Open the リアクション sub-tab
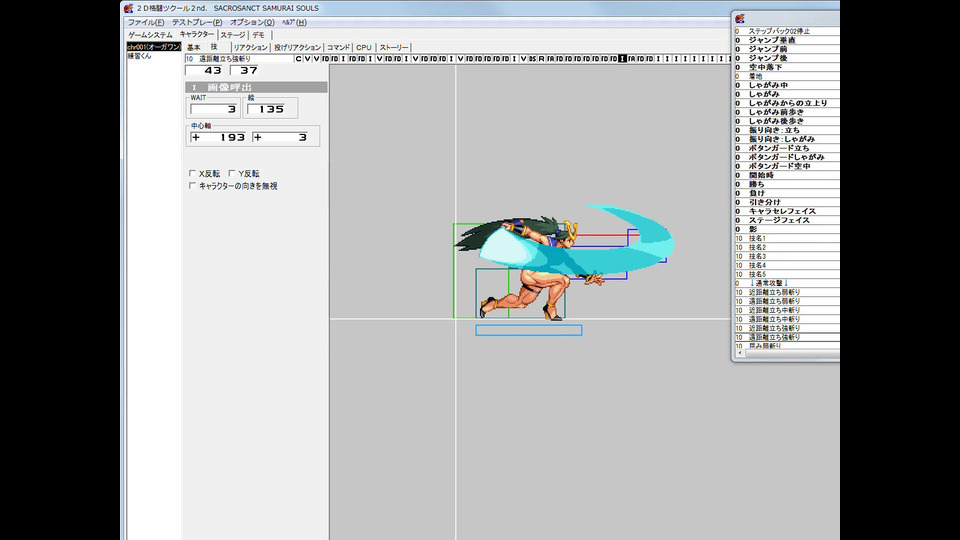This screenshot has width=960, height=540. [x=250, y=47]
